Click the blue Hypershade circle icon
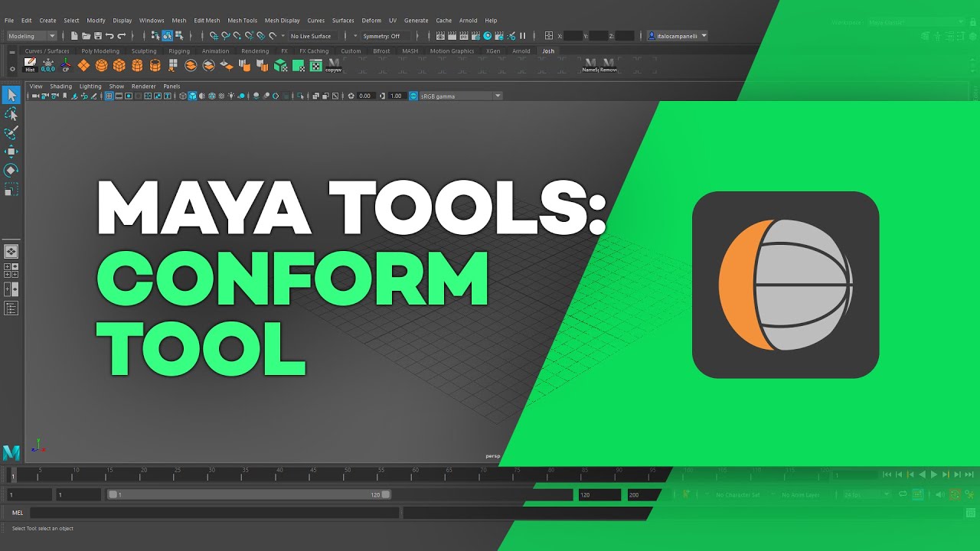Image resolution: width=980 pixels, height=551 pixels. (x=488, y=36)
